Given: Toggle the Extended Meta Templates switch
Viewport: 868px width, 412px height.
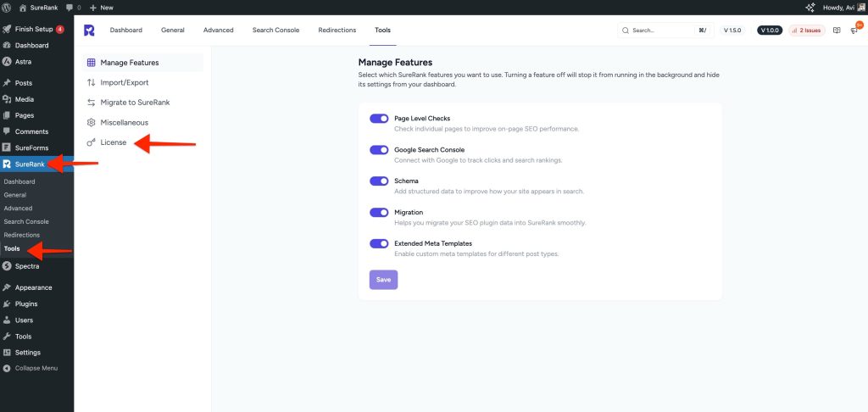Looking at the screenshot, I should coord(379,243).
